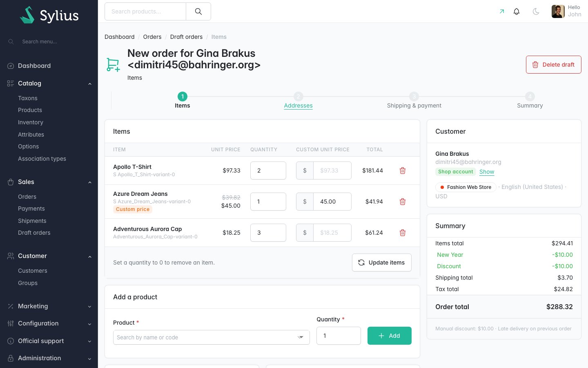Viewport: 588px width, 368px height.
Task: Click the Dashboard sidebar icon
Action: (11, 66)
